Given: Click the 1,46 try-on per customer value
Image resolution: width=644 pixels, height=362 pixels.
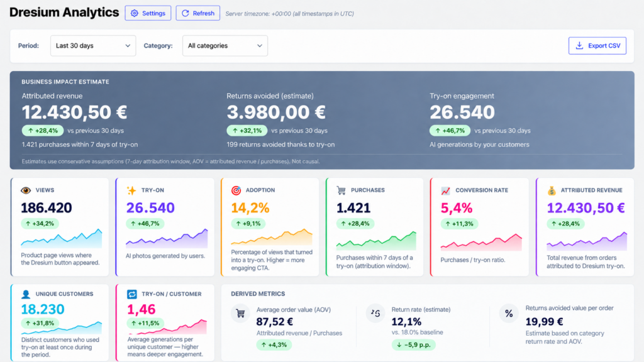Looking at the screenshot, I should click(142, 309).
